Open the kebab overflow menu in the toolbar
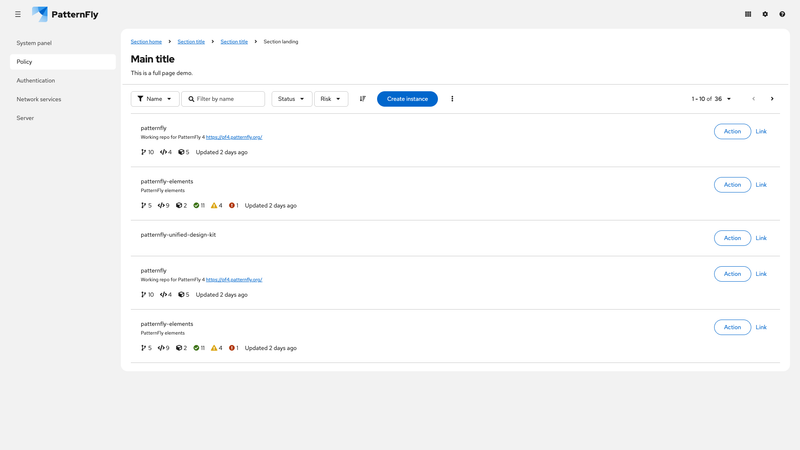Viewport: 800px width, 450px height. 452,99
